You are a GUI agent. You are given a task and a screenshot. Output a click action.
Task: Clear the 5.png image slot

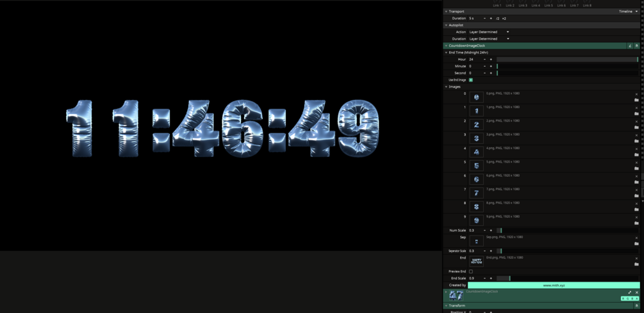click(x=636, y=163)
